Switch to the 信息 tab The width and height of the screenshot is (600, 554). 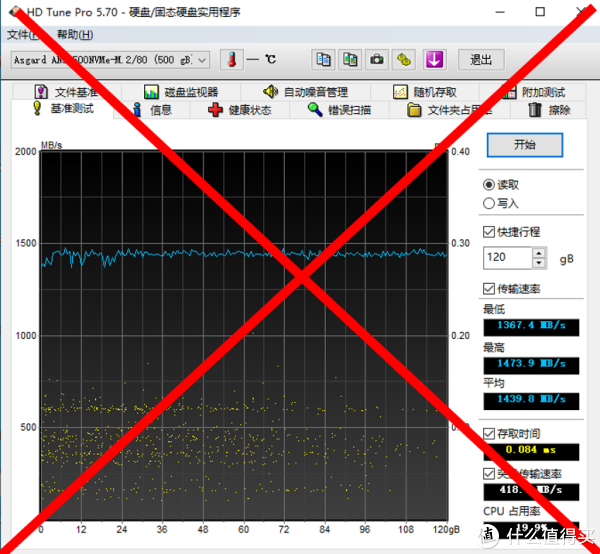(x=152, y=110)
